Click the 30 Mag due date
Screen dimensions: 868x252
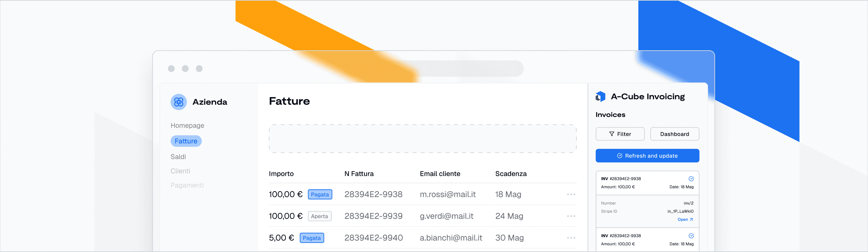[x=509, y=238]
